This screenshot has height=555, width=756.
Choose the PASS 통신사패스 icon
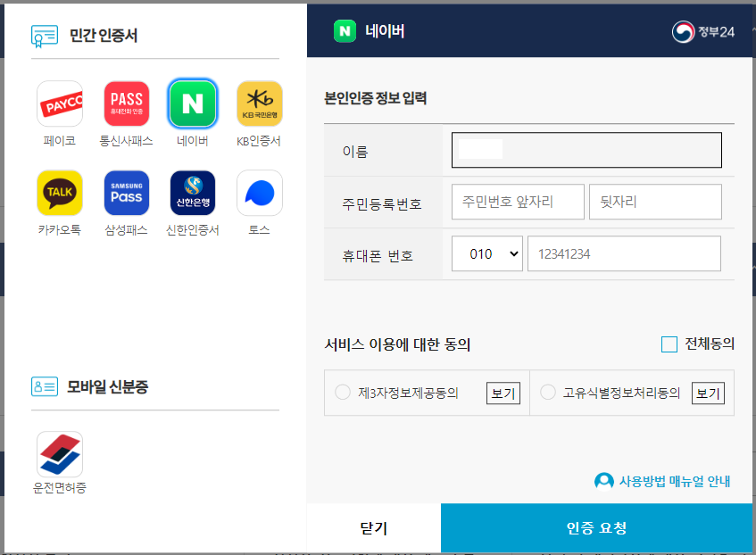(127, 104)
